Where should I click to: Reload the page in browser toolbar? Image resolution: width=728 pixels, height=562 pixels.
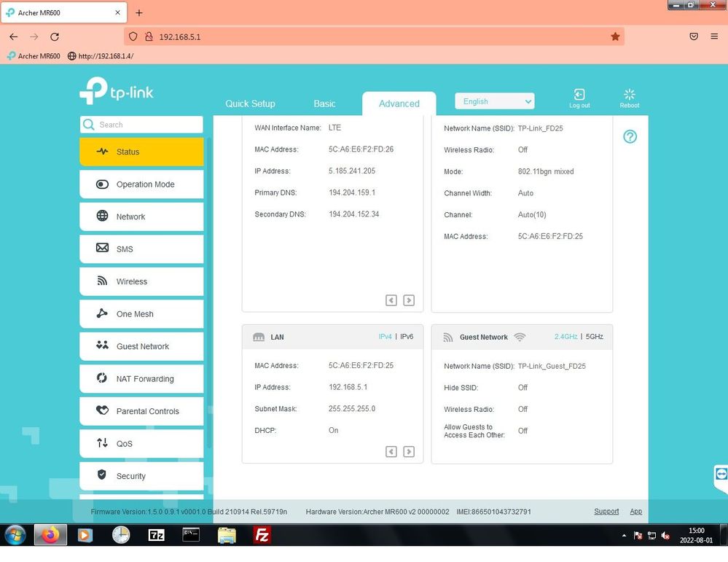pyautogui.click(x=55, y=36)
